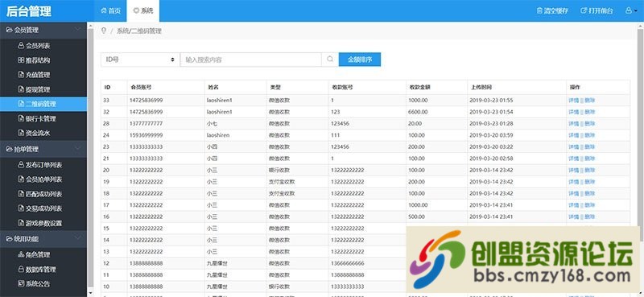Click timestamp 2019-03-20 03:59
This screenshot has height=297, width=644.
coord(491,135)
